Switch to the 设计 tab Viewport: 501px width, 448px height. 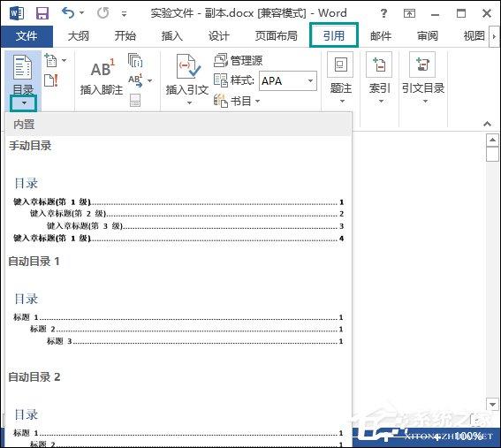[219, 36]
